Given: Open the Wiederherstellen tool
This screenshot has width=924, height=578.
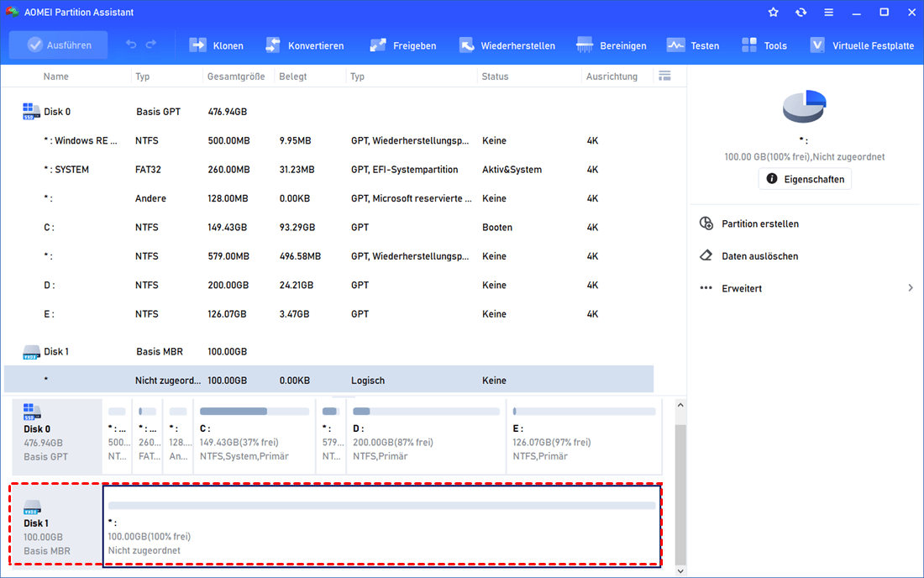Looking at the screenshot, I should coord(466,45).
